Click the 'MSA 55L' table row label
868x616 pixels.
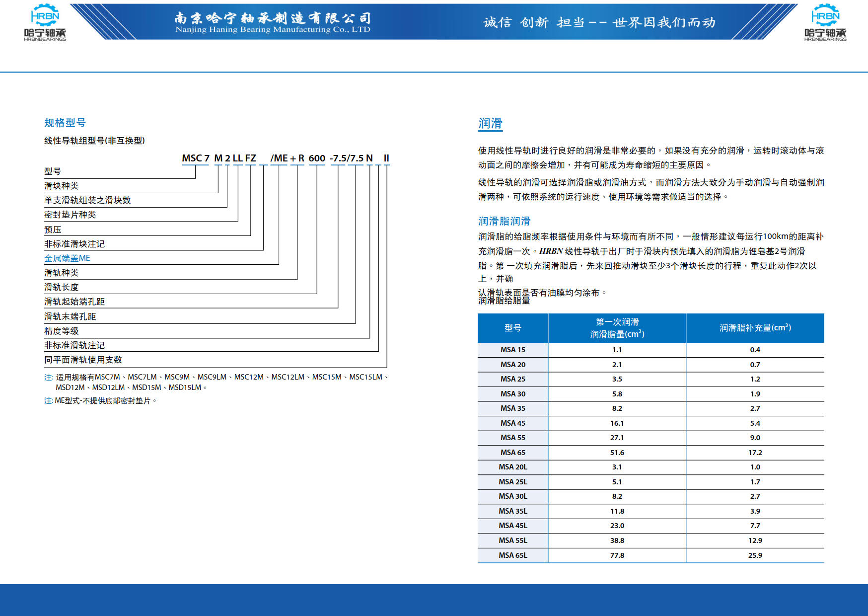tap(513, 540)
